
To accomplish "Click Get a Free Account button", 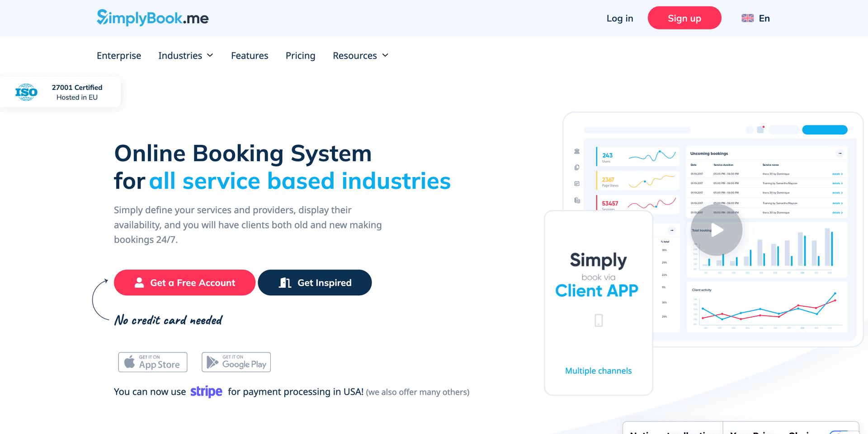I will coord(184,283).
